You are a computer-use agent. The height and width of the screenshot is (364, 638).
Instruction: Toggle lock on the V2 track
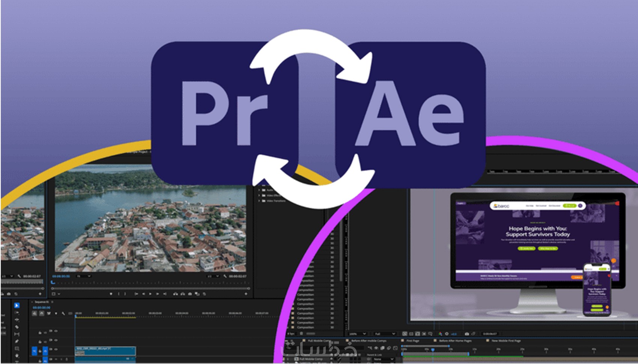(x=40, y=341)
